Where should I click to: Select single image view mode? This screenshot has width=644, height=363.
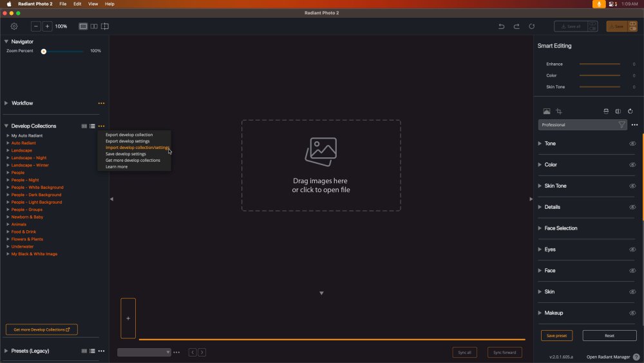click(83, 26)
